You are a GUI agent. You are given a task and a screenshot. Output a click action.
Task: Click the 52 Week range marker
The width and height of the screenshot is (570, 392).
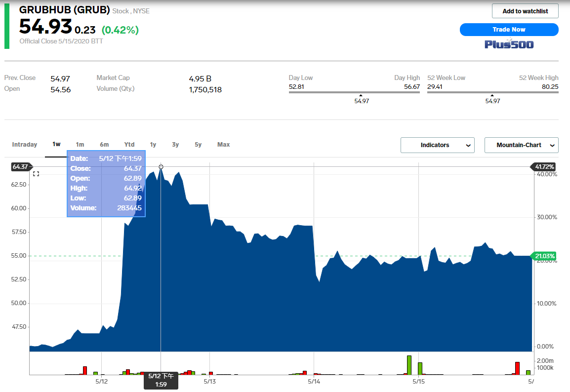(492, 96)
